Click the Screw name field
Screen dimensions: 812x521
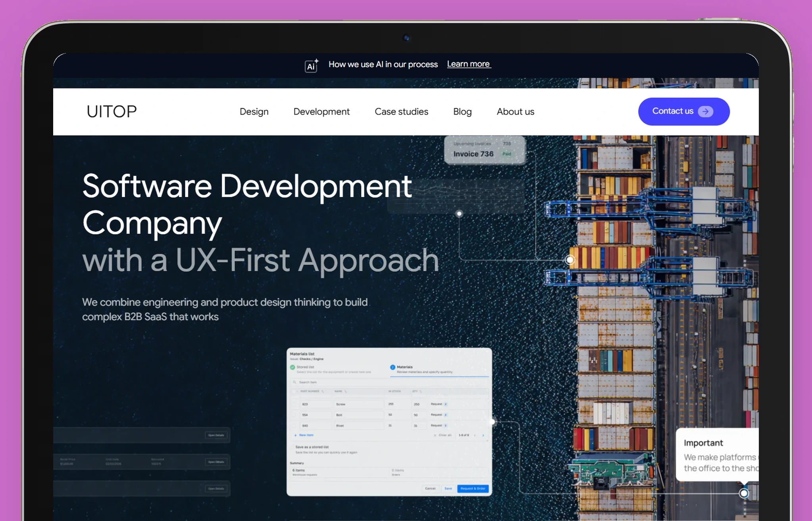point(360,404)
